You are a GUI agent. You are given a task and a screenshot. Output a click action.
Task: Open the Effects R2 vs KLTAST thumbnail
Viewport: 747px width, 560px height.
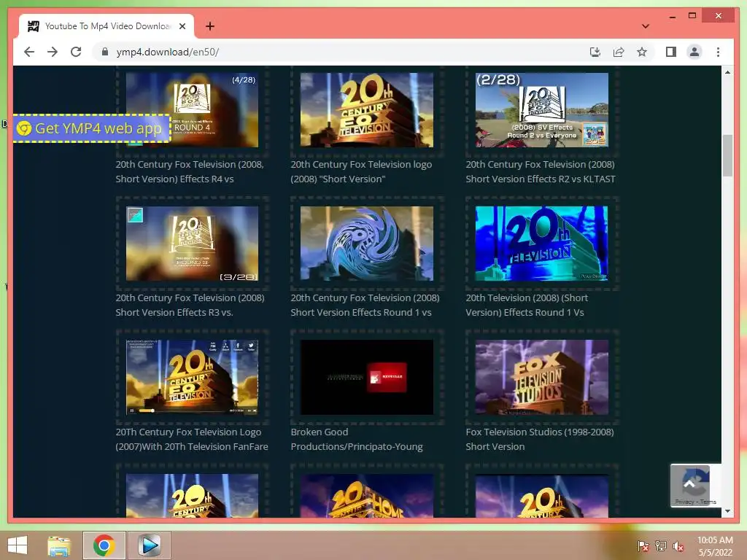point(542,110)
